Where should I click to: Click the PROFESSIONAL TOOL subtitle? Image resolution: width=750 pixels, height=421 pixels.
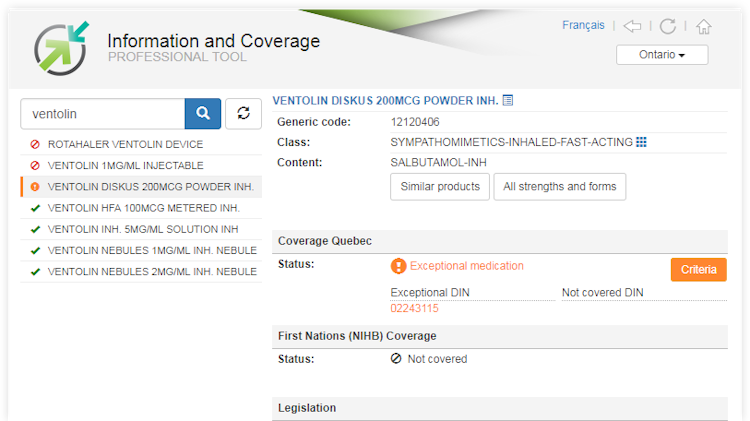pos(177,57)
